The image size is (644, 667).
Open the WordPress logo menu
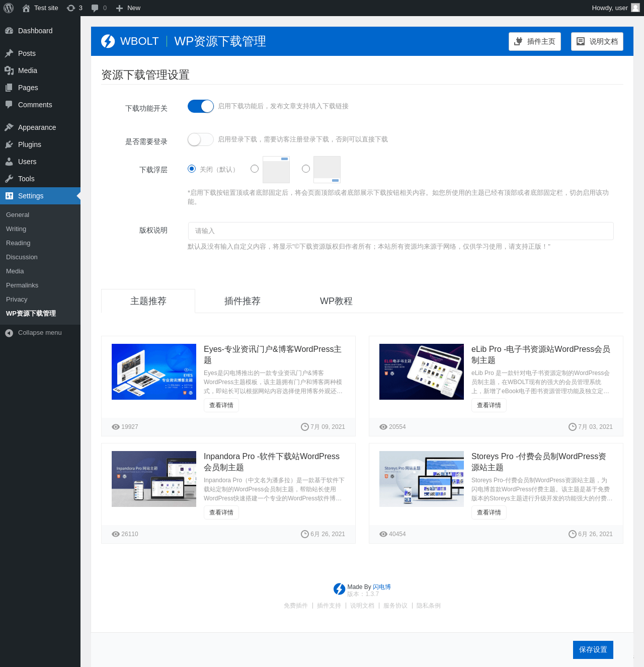(9, 8)
